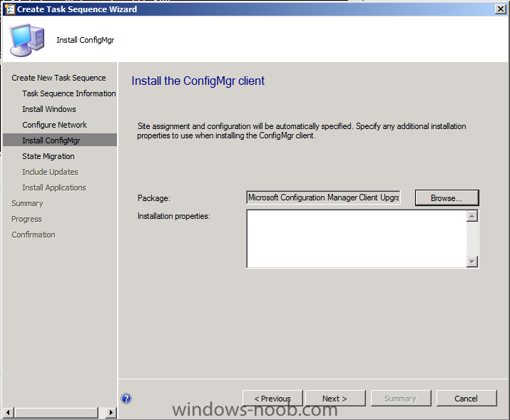The width and height of the screenshot is (510, 420).
Task: Click the 'Package:' label
Action: (154, 198)
